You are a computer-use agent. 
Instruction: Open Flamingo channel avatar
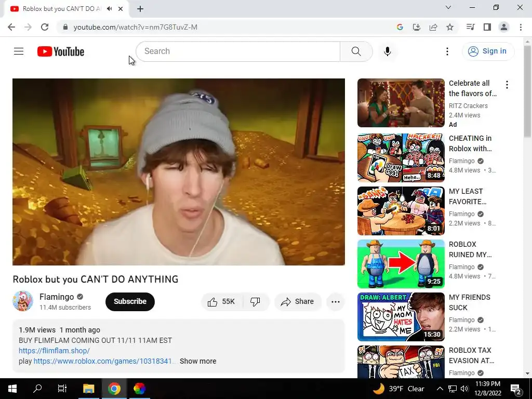coord(23,301)
